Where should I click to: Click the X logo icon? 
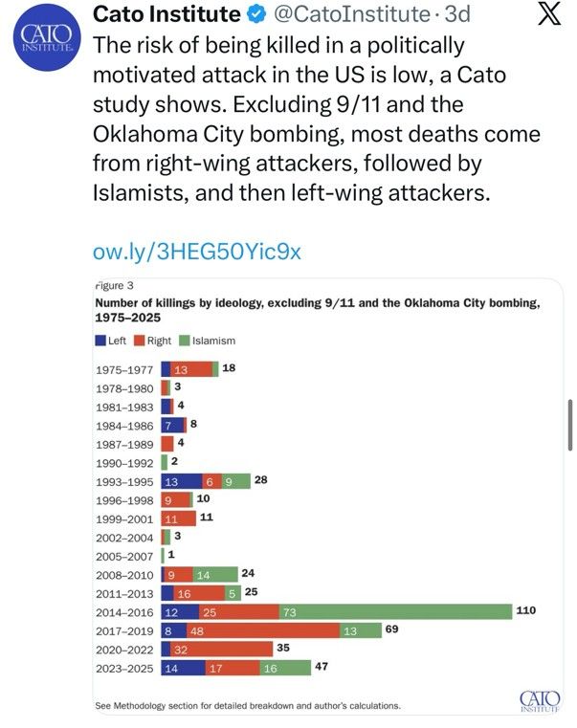click(x=549, y=14)
